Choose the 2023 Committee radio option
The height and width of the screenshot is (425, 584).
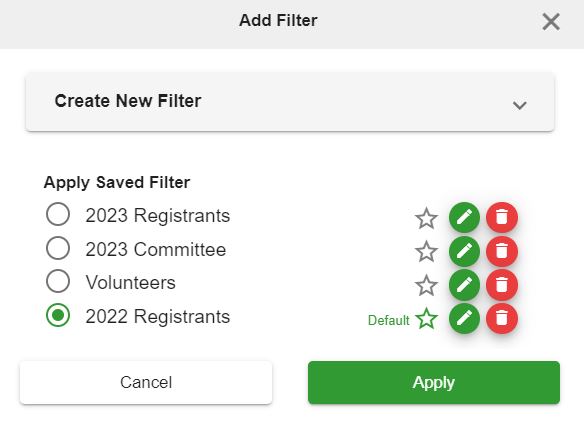click(58, 248)
